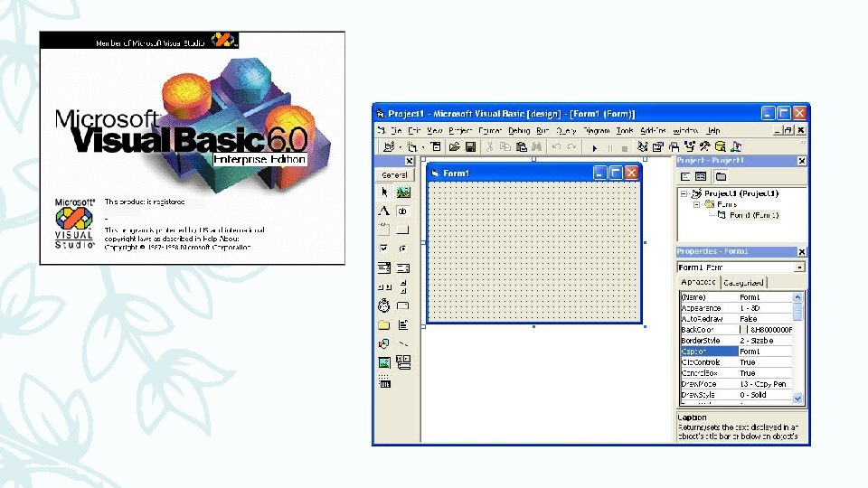Select the Caption property row

(x=737, y=352)
